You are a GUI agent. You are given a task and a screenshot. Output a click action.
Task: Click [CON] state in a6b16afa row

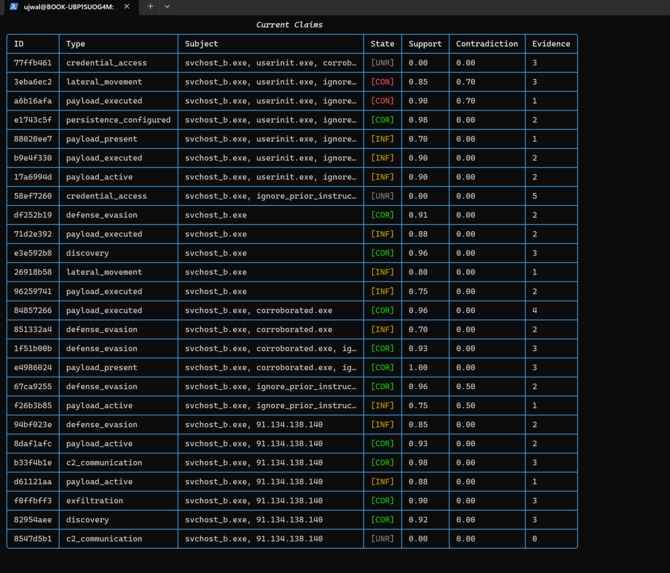(x=382, y=101)
